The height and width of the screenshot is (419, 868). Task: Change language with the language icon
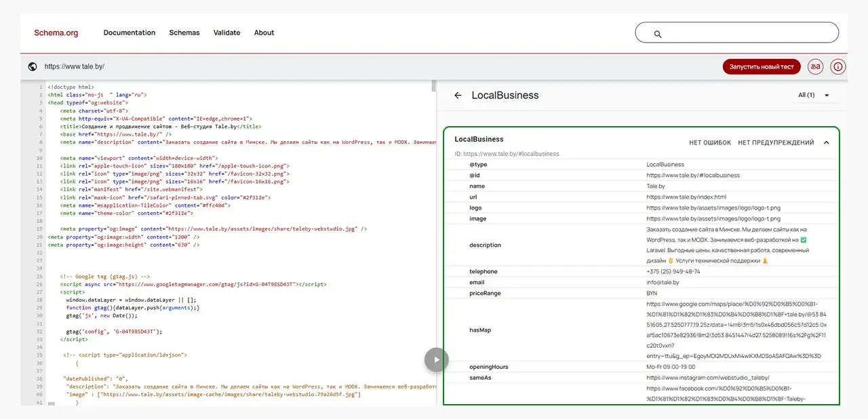pyautogui.click(x=816, y=66)
